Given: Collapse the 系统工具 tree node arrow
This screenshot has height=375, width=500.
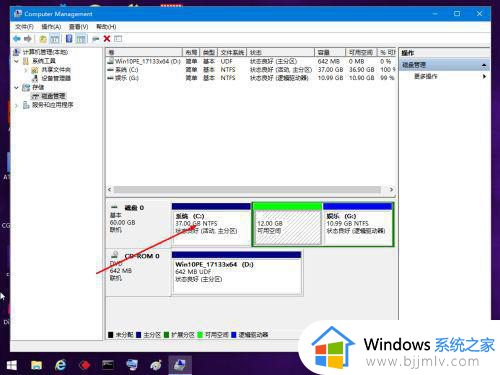Looking at the screenshot, I should [16, 61].
